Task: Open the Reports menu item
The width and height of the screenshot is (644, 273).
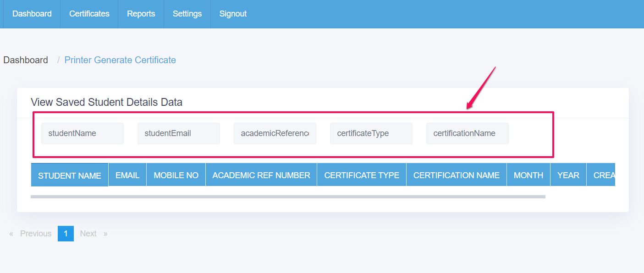Action: pos(141,14)
